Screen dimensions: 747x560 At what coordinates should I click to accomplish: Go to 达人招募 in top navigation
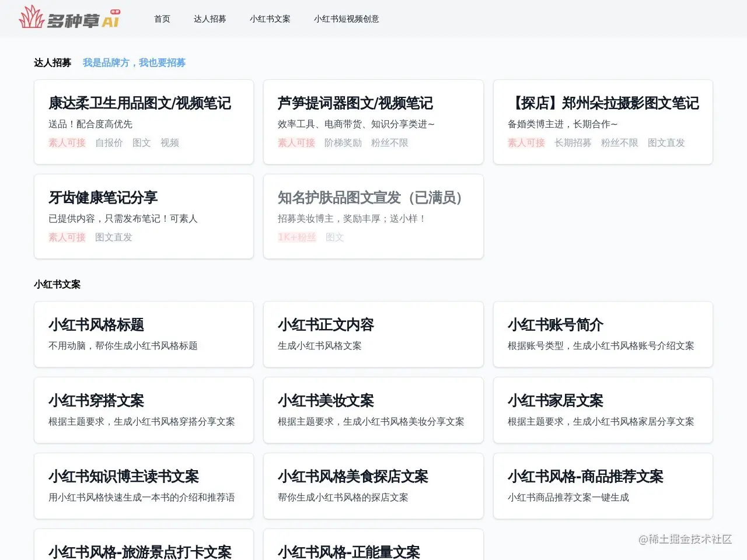tap(210, 19)
